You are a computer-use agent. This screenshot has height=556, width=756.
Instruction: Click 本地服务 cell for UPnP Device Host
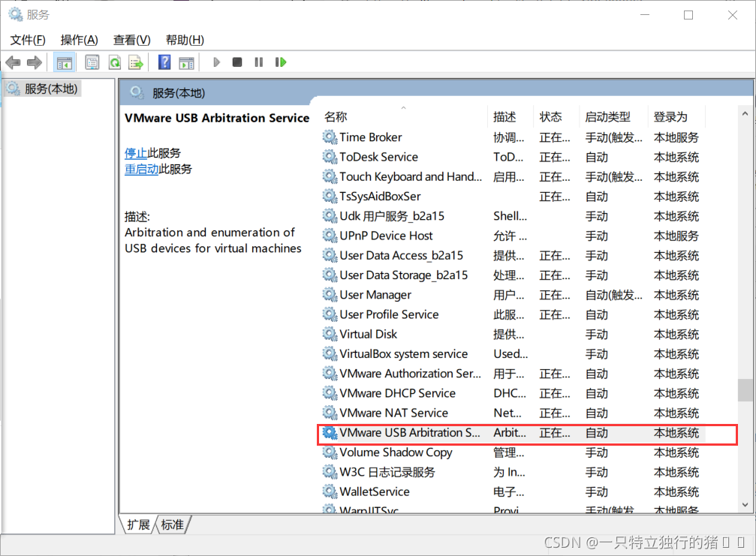point(676,236)
